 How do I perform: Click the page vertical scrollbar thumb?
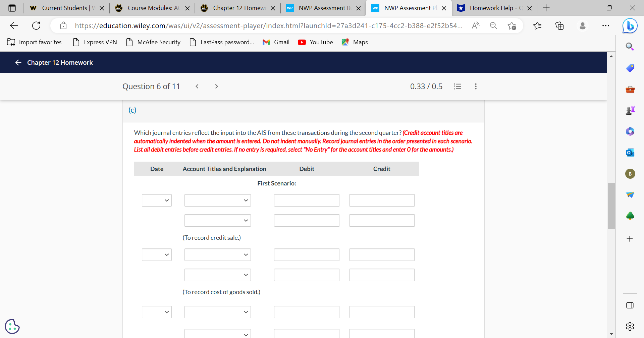[611, 206]
